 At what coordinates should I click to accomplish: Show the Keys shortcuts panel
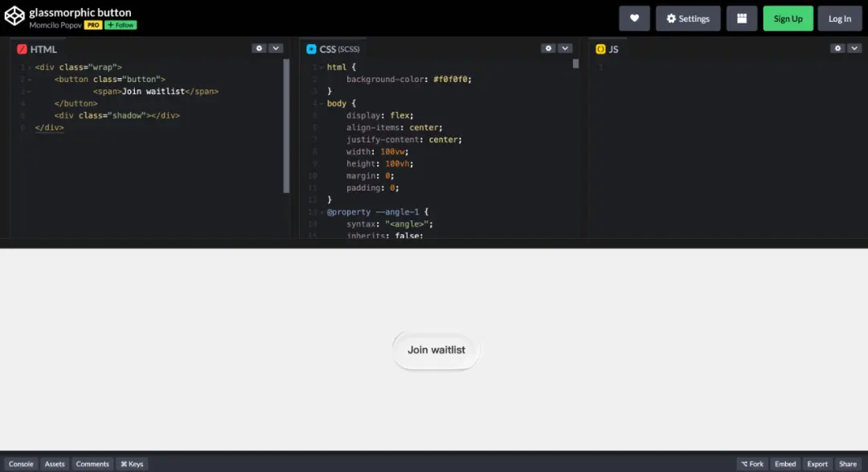tap(132, 464)
